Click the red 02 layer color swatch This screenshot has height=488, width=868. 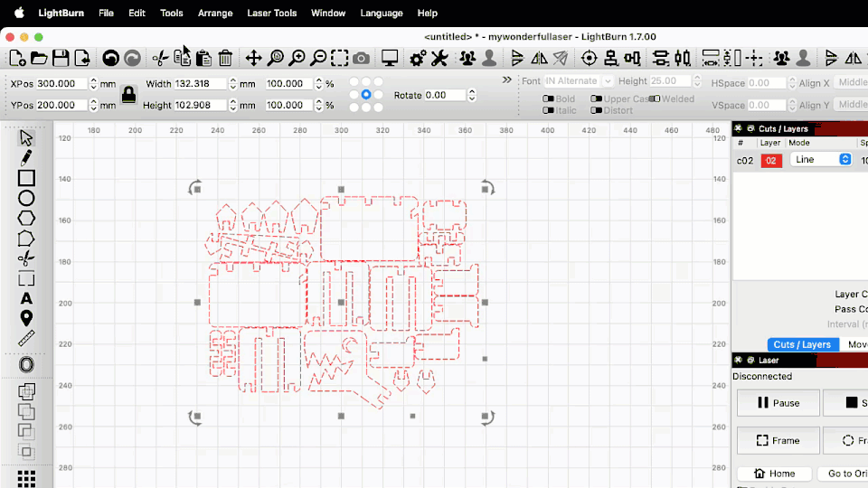coord(770,160)
